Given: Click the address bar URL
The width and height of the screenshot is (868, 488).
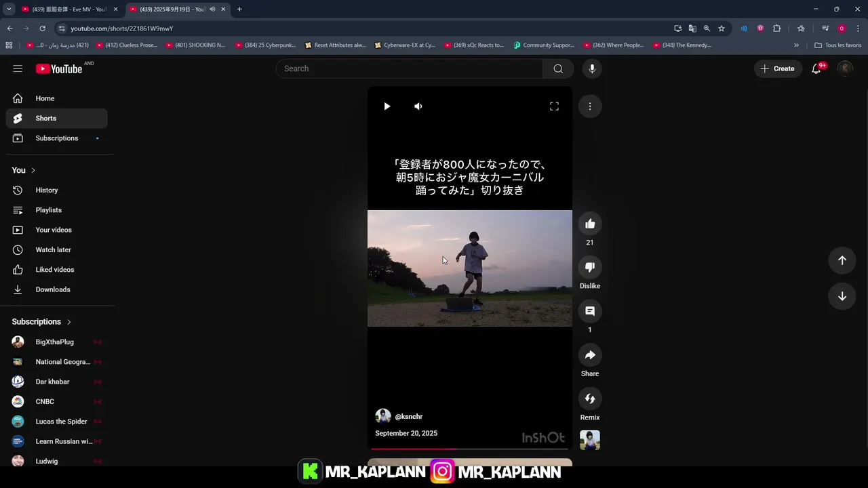Looking at the screenshot, I should (122, 28).
